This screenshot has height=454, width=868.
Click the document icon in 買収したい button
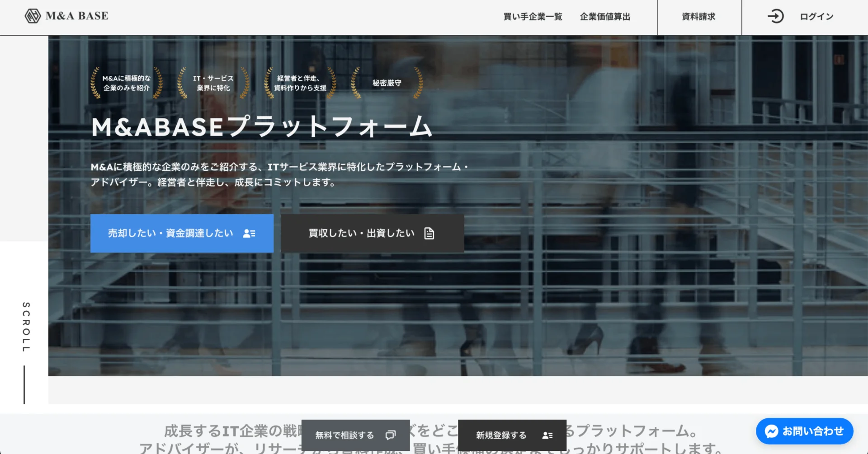(x=429, y=233)
